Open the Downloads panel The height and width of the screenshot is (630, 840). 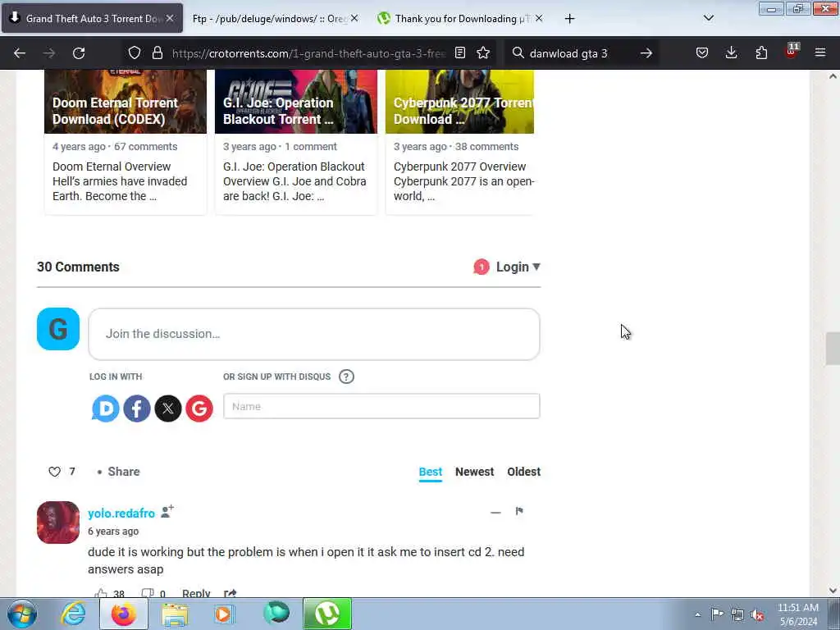tap(731, 53)
